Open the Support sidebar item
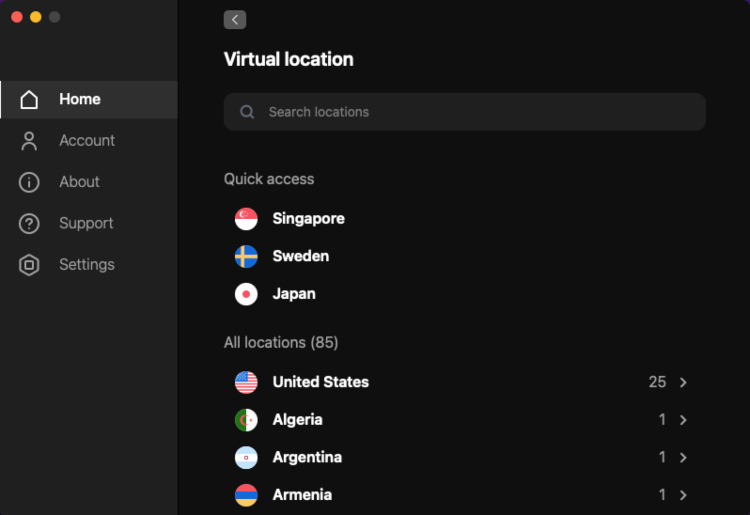 [x=89, y=223]
